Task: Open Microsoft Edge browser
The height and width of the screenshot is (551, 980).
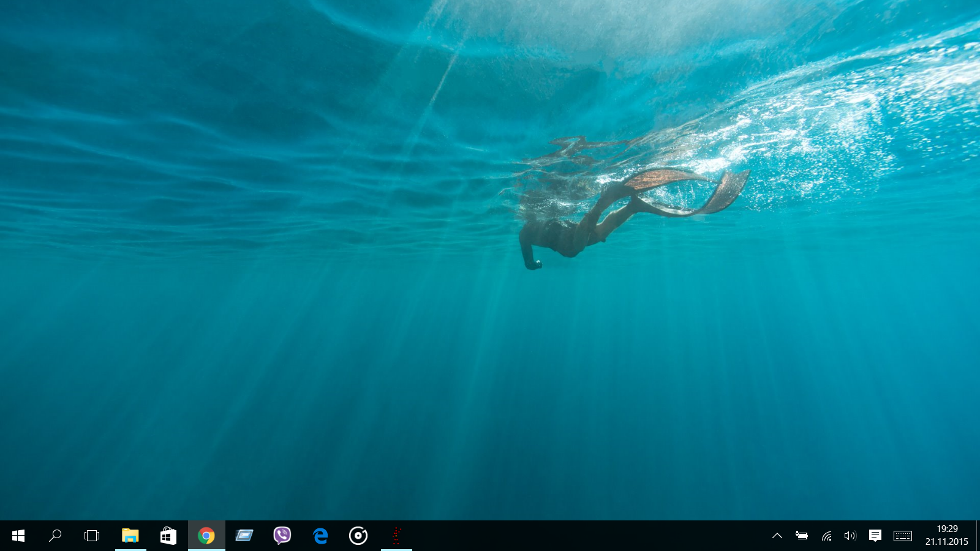Action: pyautogui.click(x=320, y=536)
